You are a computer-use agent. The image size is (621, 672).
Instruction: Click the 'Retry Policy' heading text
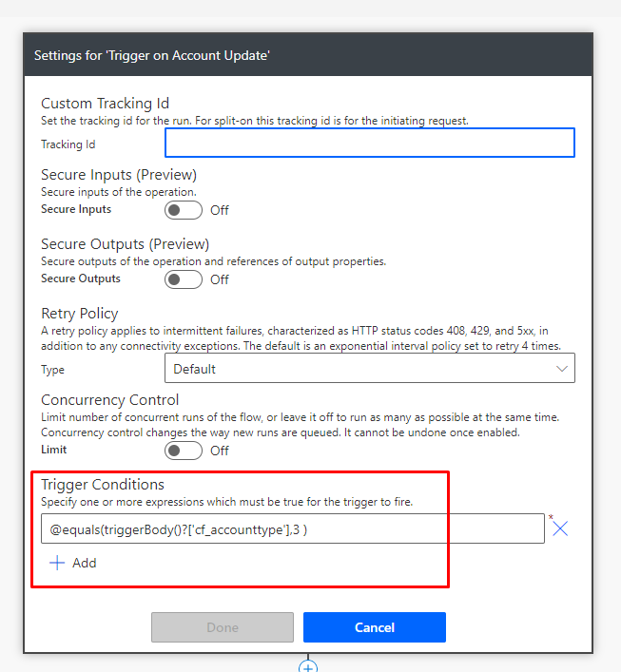79,314
